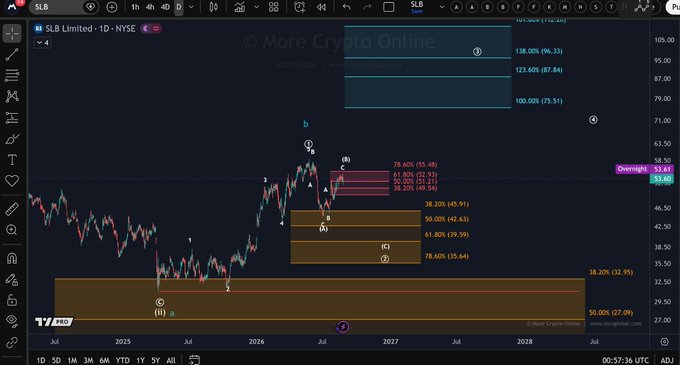Set date range to 1D
This screenshot has width=680, height=365.
click(41, 360)
